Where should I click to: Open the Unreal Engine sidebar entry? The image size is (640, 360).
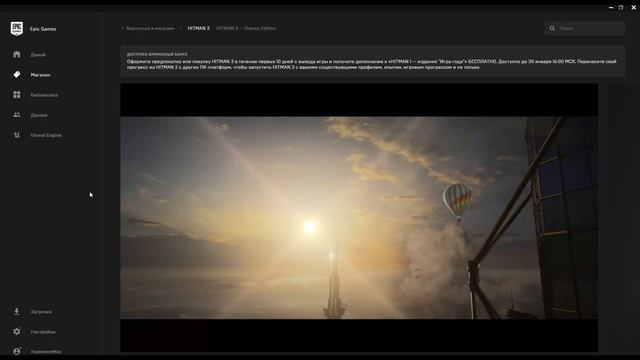(x=46, y=135)
